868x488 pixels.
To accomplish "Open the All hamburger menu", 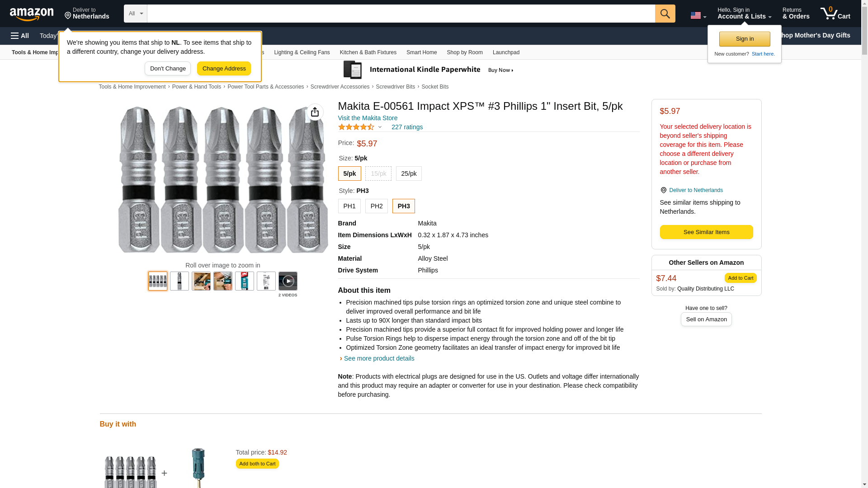I will 20,36.
